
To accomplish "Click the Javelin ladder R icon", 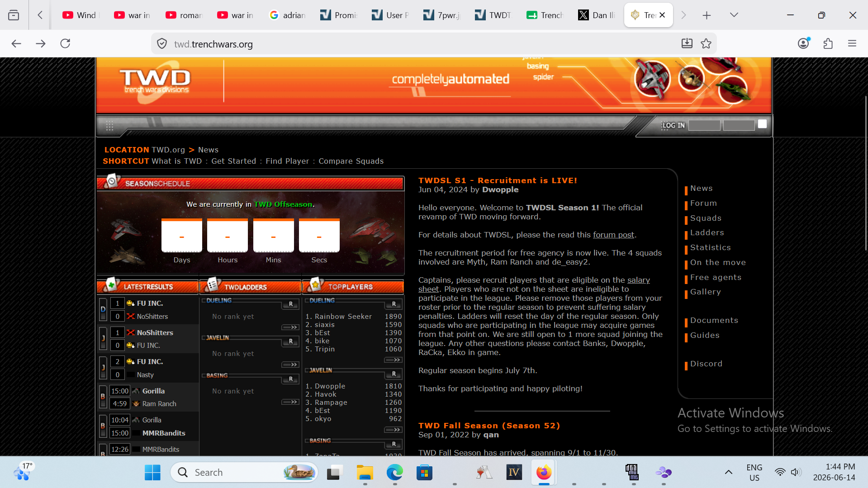I will (x=290, y=341).
